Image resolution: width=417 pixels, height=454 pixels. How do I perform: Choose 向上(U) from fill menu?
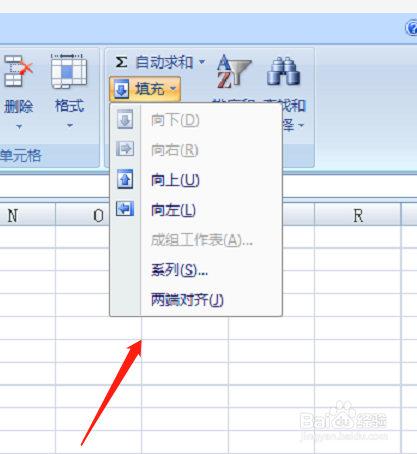pyautogui.click(x=175, y=180)
